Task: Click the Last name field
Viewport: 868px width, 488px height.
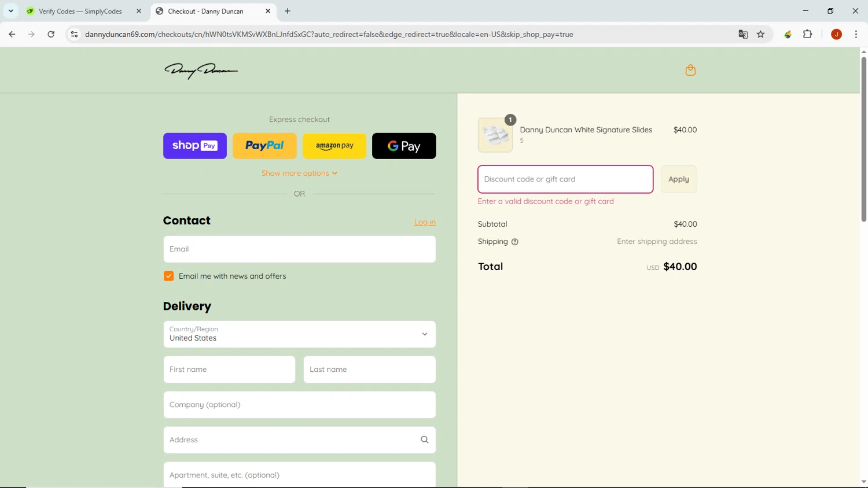Action: click(x=369, y=369)
